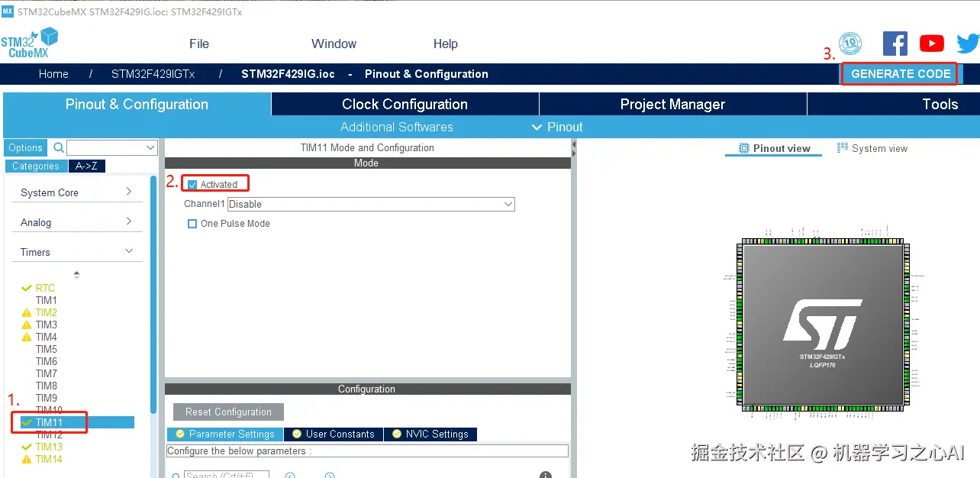Open the ST 10-year anniversary badge icon
Screen dimensions: 980x478
tap(849, 44)
